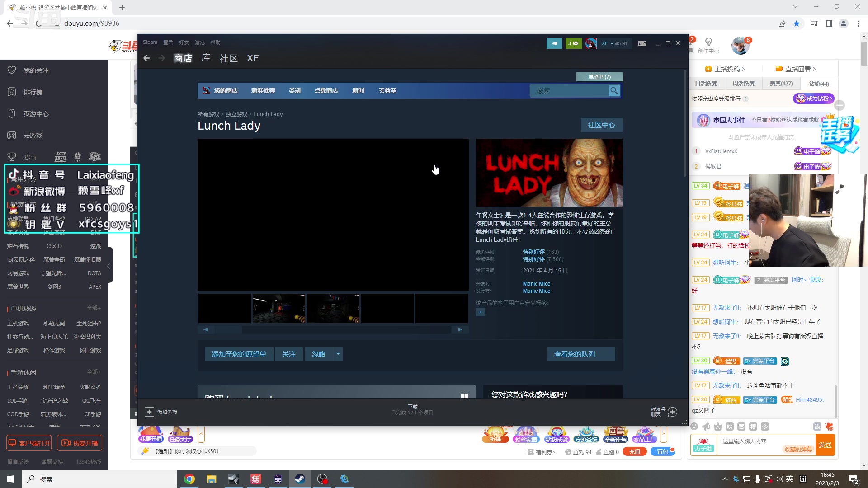Open 类别 in the store navigation
Viewport: 868px width, 488px height.
click(295, 90)
